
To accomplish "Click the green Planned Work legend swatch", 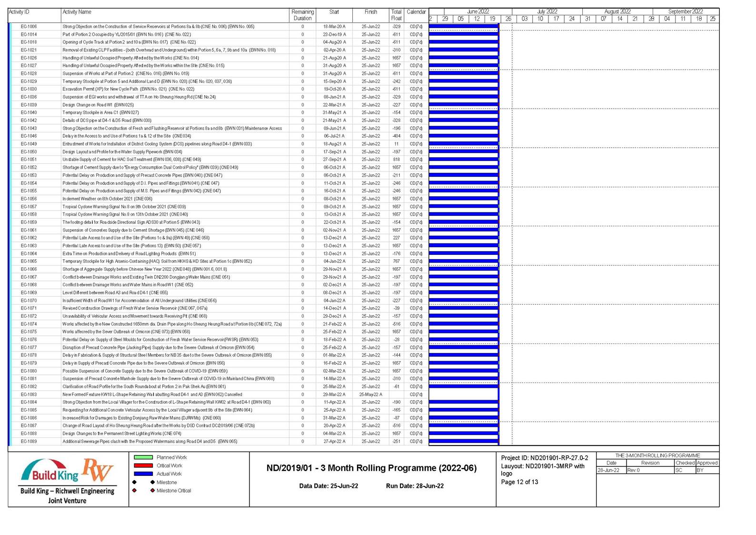I will [x=143, y=457].
